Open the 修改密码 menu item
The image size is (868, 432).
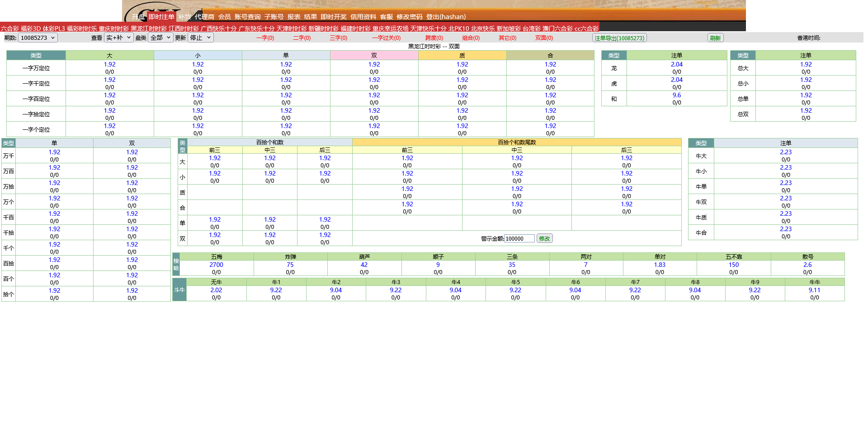pyautogui.click(x=410, y=17)
